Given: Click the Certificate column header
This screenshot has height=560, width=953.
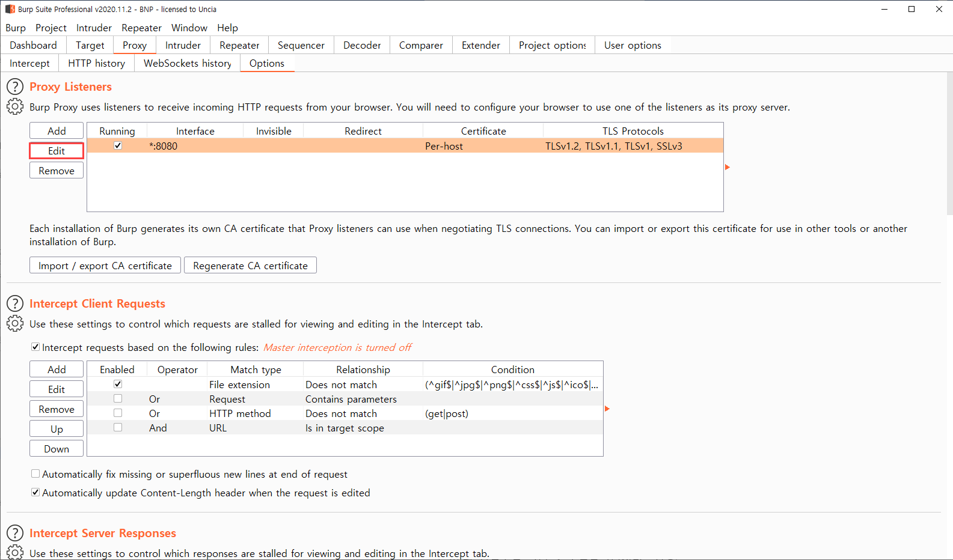Looking at the screenshot, I should pyautogui.click(x=483, y=130).
